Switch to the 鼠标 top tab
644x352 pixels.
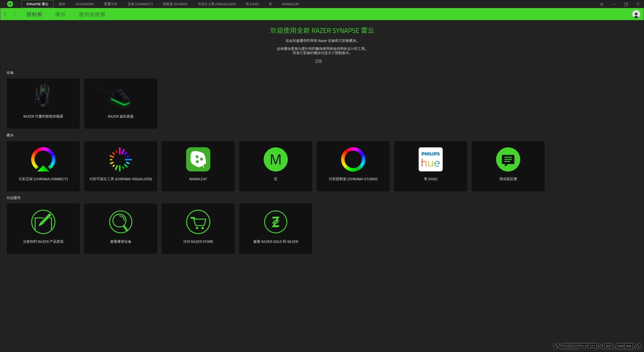point(62,4)
